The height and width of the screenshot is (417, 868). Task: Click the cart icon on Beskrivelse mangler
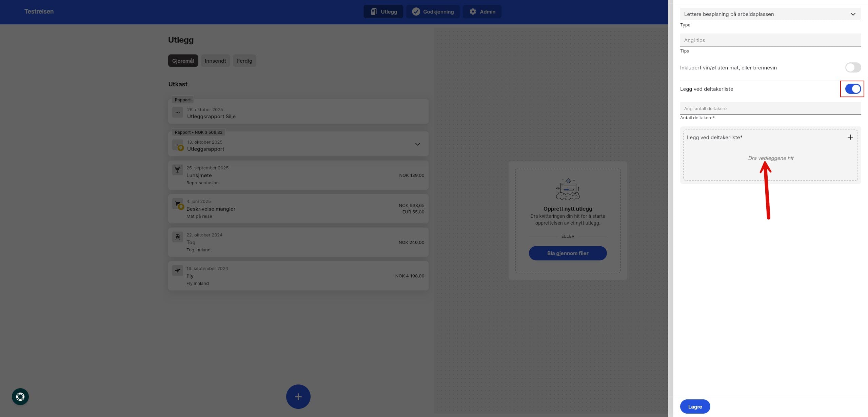pos(177,204)
